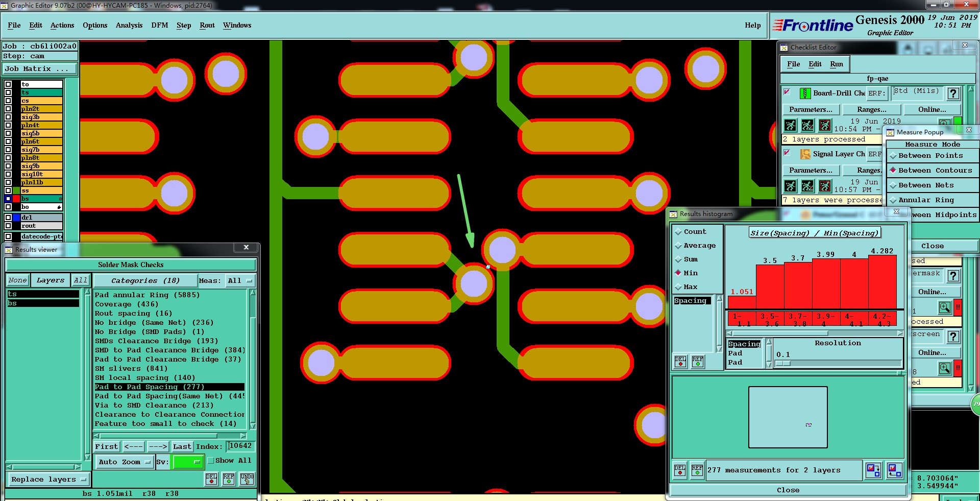Click the Signal Layer Checks icon
The width and height of the screenshot is (980, 501).
click(805, 154)
